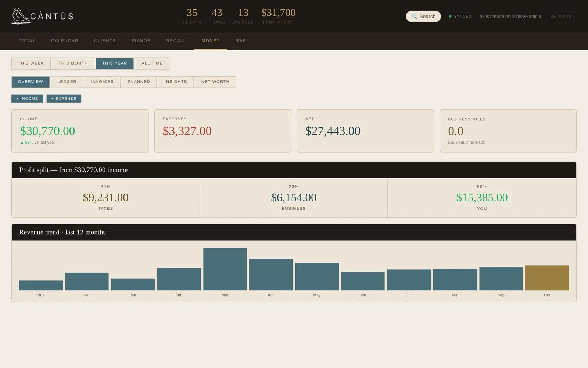The height and width of the screenshot is (368, 588).
Task: Click the Income card value $30,770.00
Action: tap(47, 131)
